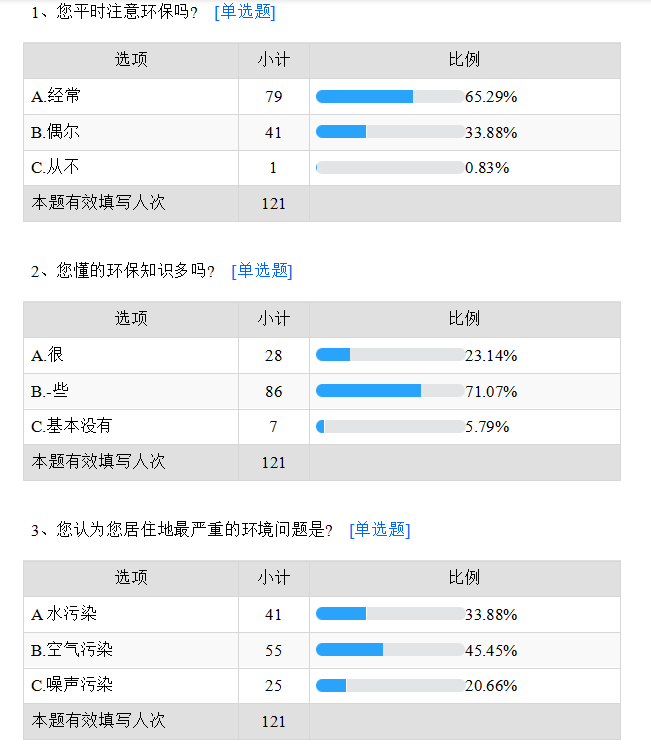Screen dimensions: 651x751
Task: Click the 单选题 link for question 3
Action: click(x=380, y=530)
